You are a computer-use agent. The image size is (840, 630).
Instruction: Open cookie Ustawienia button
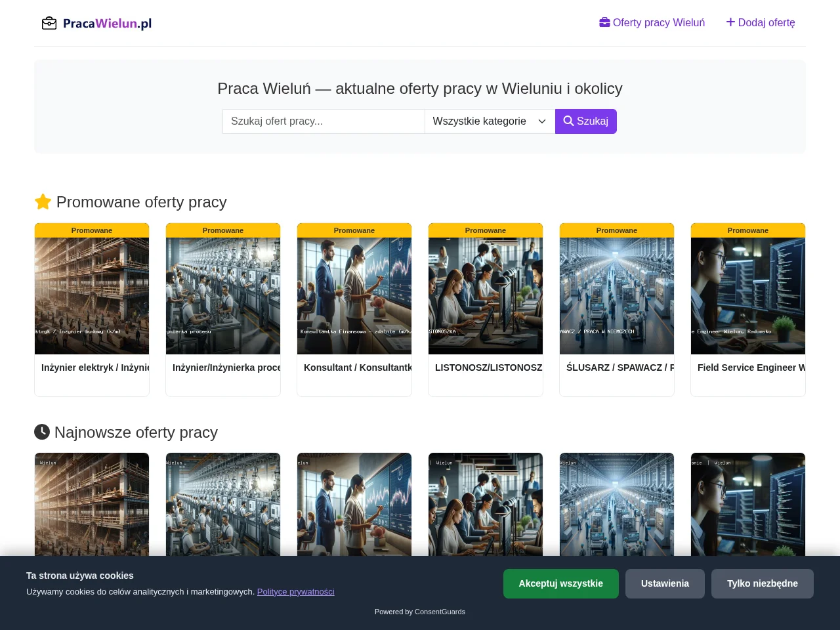(665, 583)
